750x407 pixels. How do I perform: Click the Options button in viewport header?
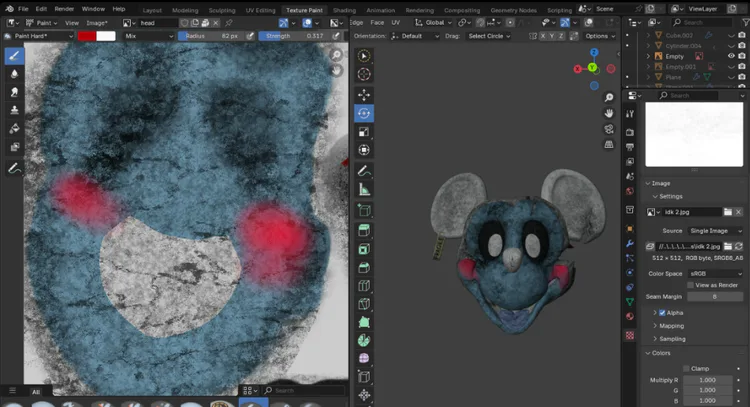(599, 35)
